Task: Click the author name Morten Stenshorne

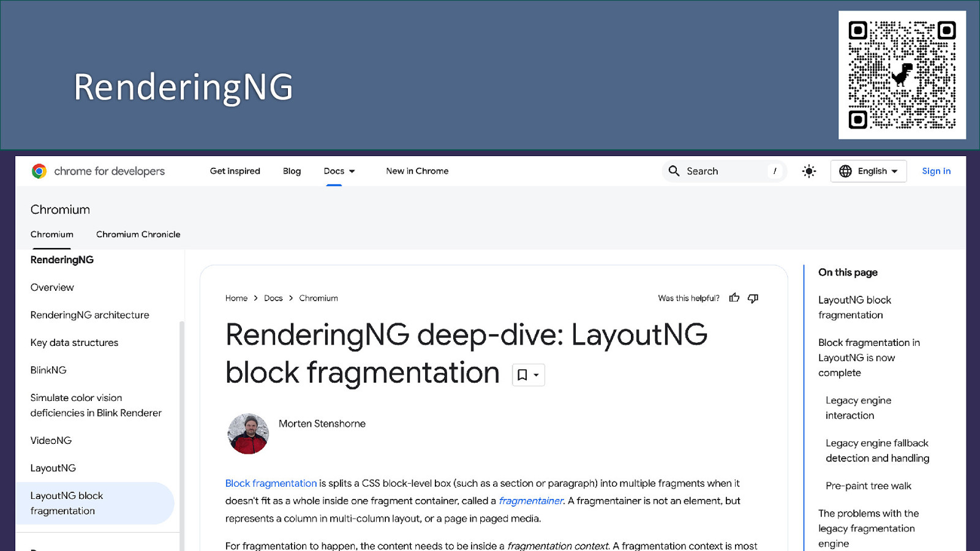Action: (x=322, y=424)
